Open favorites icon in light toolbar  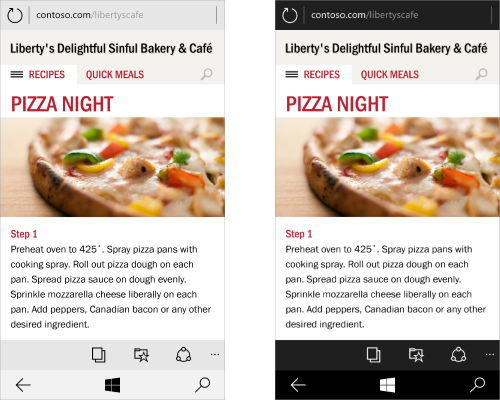(x=141, y=355)
